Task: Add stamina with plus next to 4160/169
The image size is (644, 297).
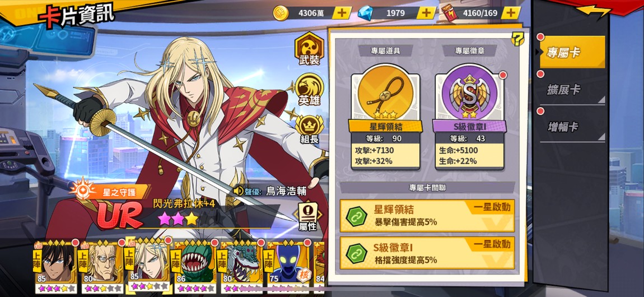Action: tap(511, 13)
